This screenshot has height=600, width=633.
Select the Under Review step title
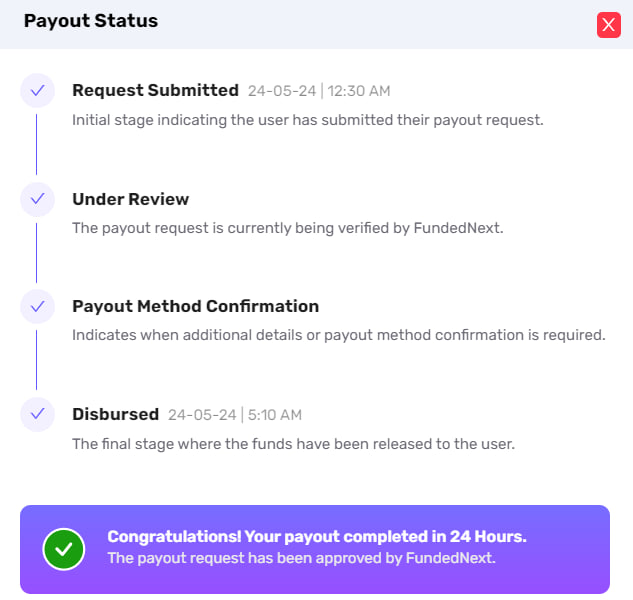point(130,198)
